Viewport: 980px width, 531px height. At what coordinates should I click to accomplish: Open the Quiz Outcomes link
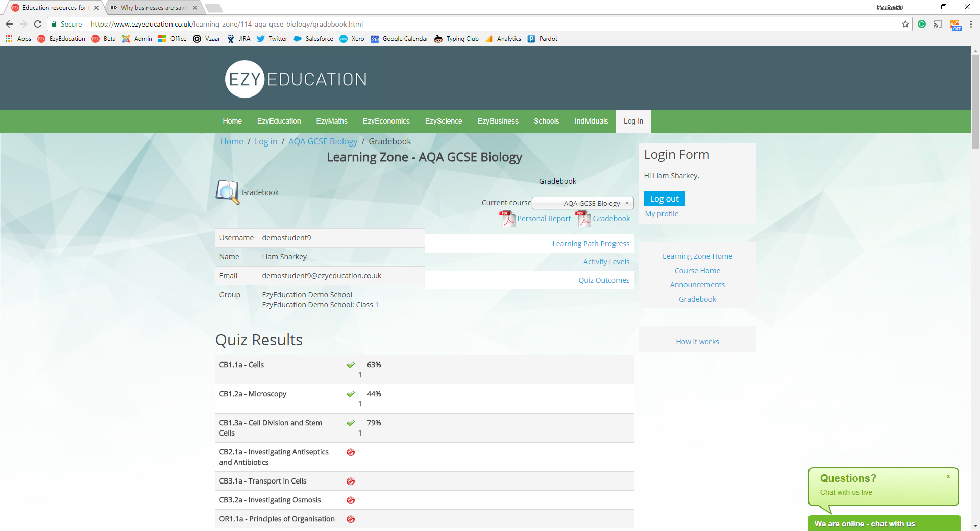(604, 280)
